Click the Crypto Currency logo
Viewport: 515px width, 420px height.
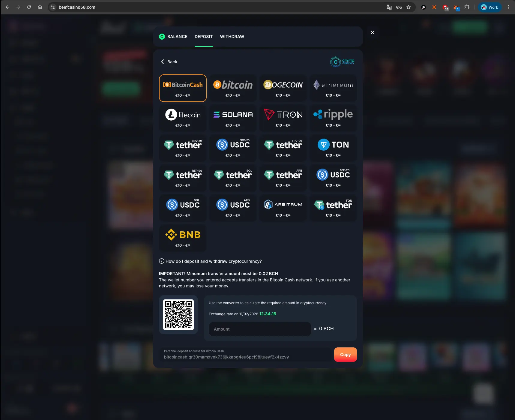point(342,62)
